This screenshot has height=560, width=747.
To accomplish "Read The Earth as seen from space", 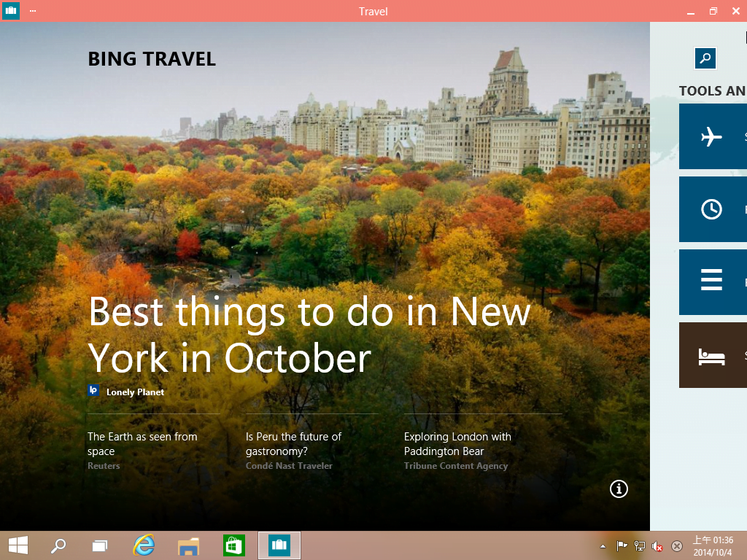I will (x=142, y=443).
